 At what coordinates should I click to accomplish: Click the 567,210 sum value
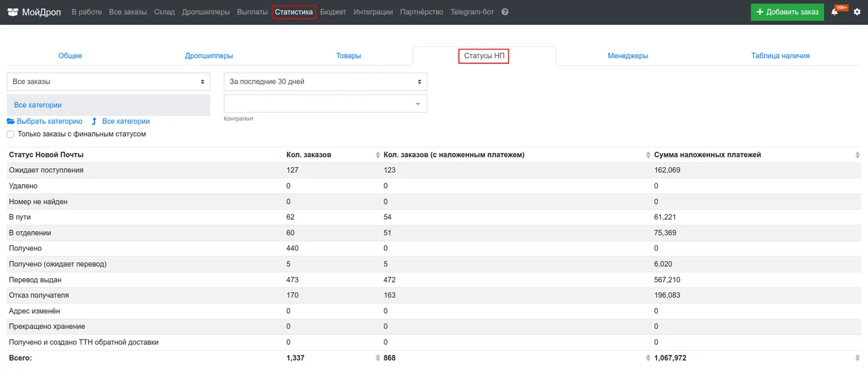click(x=667, y=280)
